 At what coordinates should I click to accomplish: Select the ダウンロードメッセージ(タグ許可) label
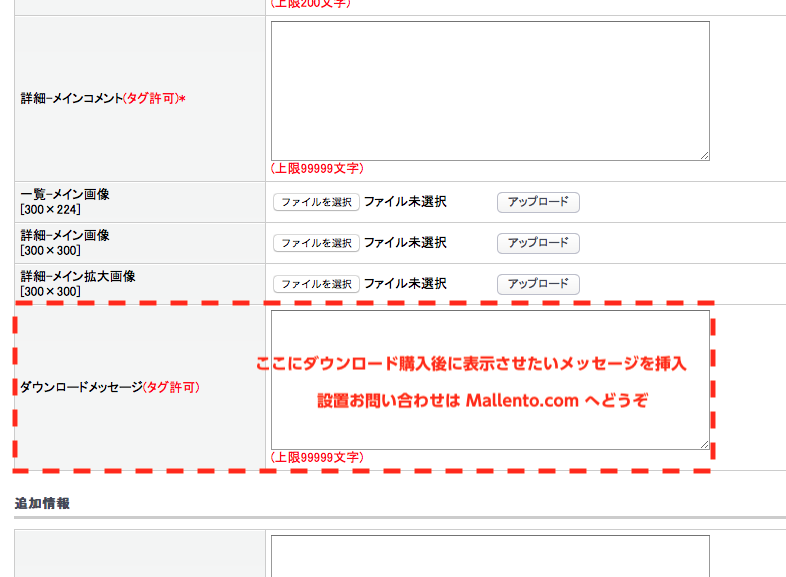(x=110, y=387)
